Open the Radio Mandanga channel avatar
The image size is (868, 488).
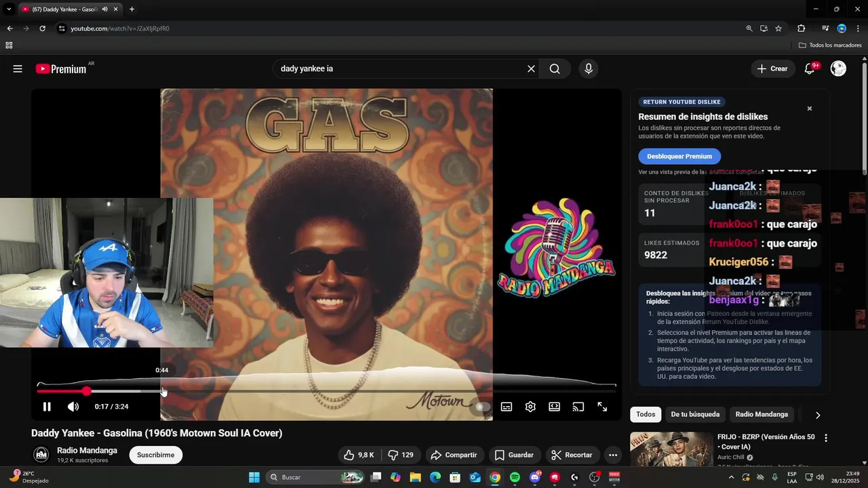click(41, 455)
